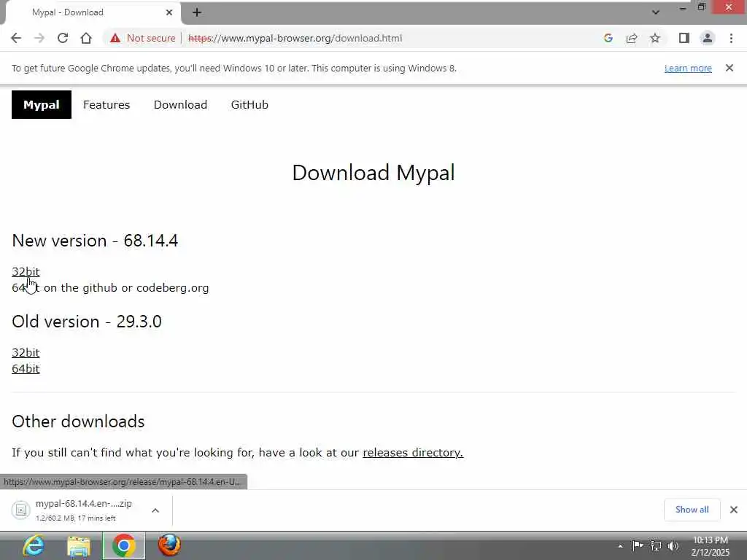This screenshot has height=560, width=747.
Task: Close the downloads bar
Action: 734,510
